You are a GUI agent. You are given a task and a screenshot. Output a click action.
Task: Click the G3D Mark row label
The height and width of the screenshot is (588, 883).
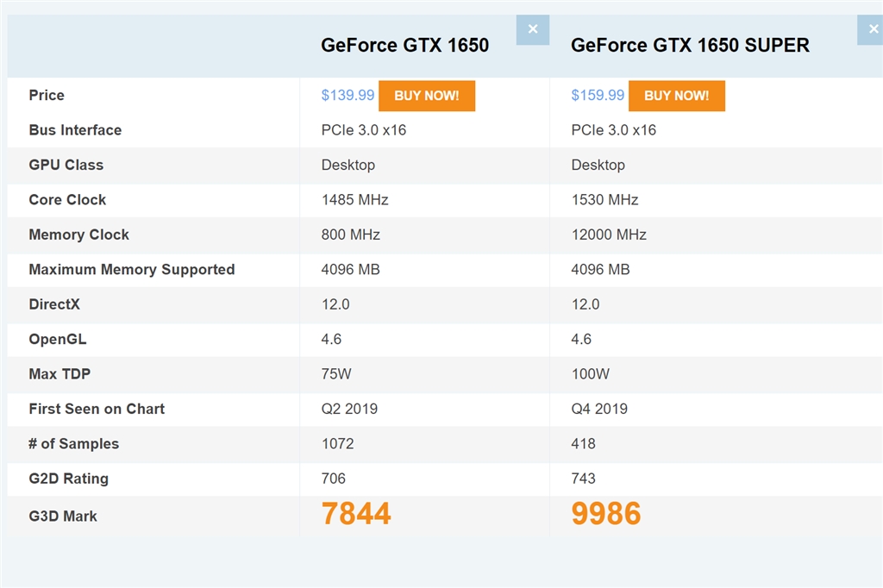[x=63, y=516]
